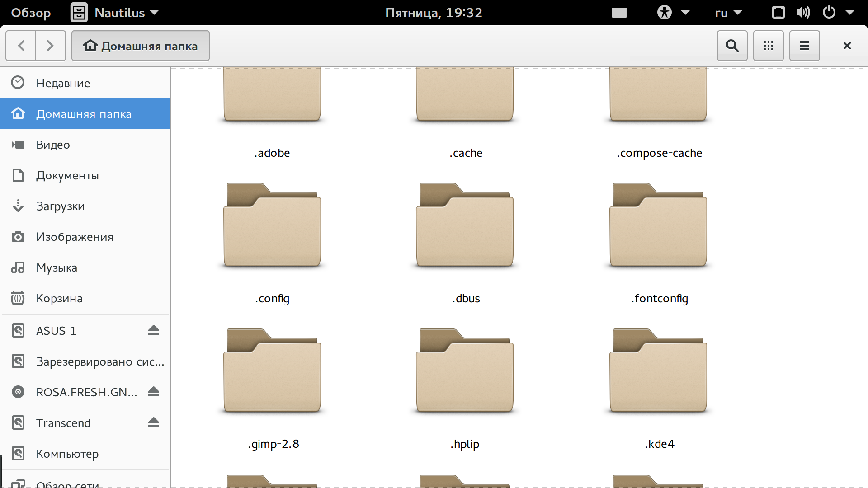Open Недавние recent files entry
Viewport: 868px width, 488px height.
(63, 83)
